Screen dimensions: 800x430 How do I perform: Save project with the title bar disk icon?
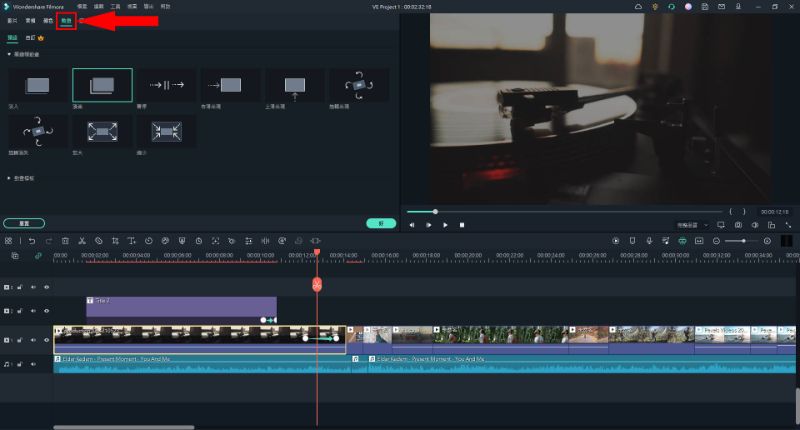[705, 7]
